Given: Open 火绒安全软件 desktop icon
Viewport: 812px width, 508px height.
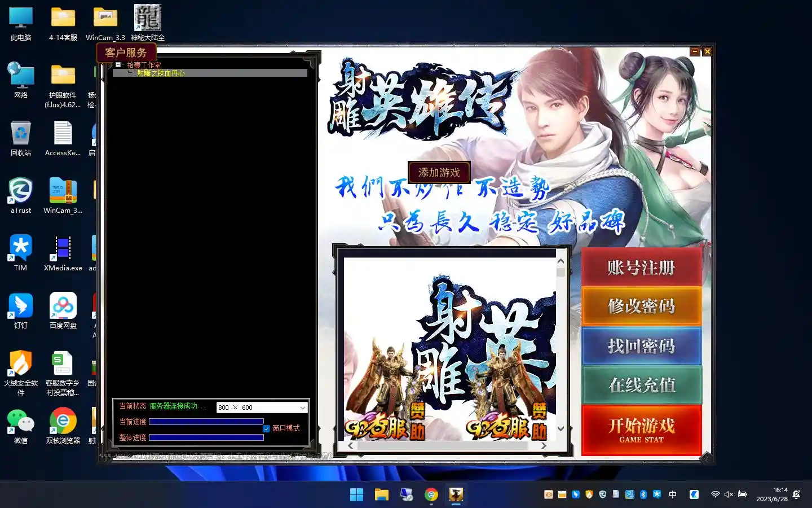Looking at the screenshot, I should tap(21, 373).
